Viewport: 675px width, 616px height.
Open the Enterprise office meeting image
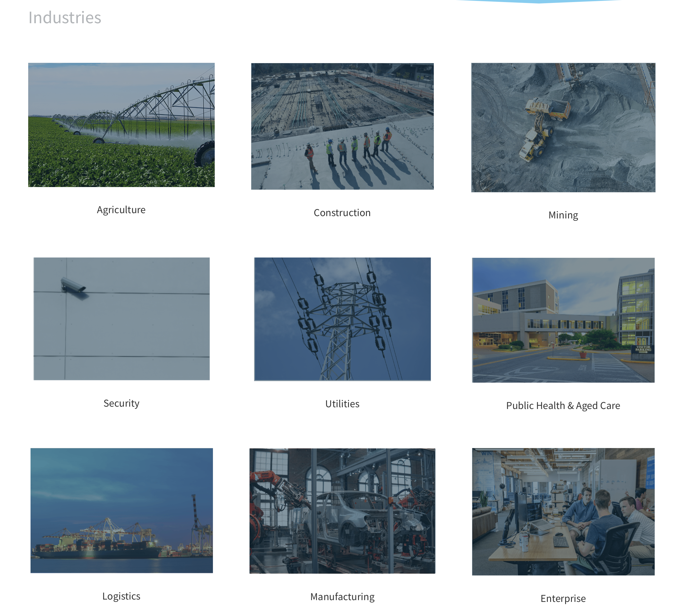tap(563, 511)
